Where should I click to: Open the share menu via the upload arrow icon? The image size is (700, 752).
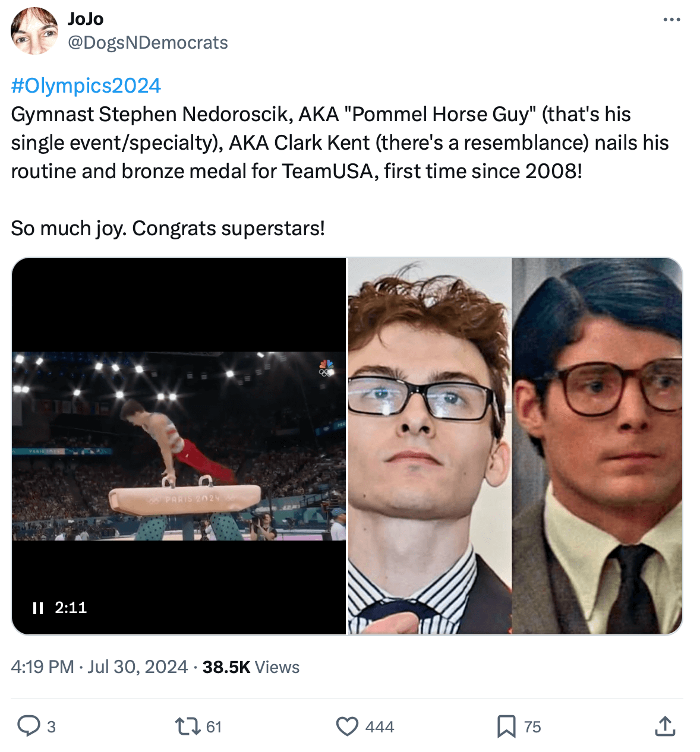[x=665, y=726]
